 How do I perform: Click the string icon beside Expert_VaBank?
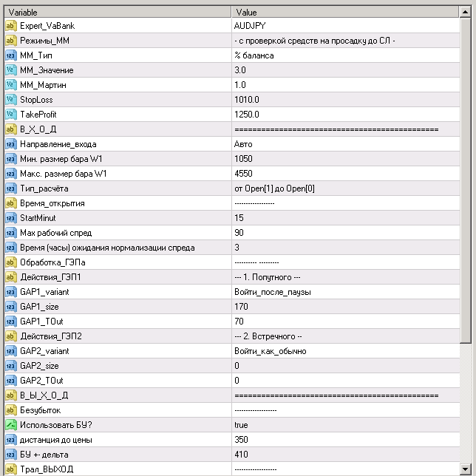point(10,26)
